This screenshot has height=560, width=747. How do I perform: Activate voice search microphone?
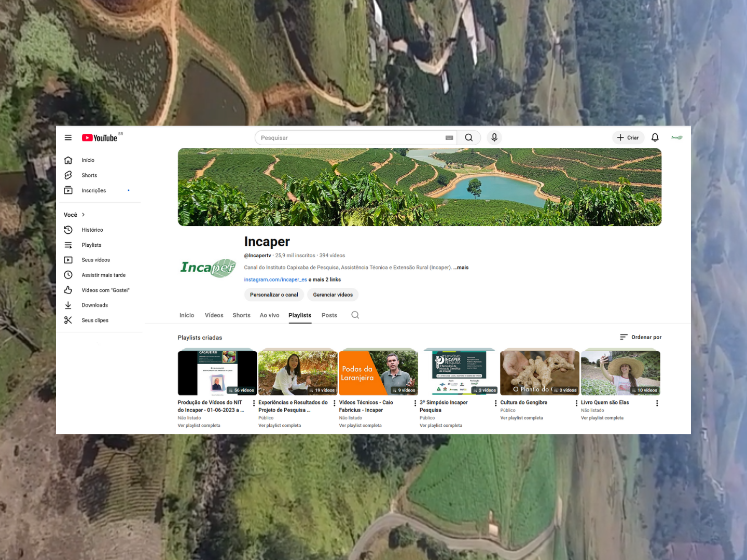pos(494,137)
